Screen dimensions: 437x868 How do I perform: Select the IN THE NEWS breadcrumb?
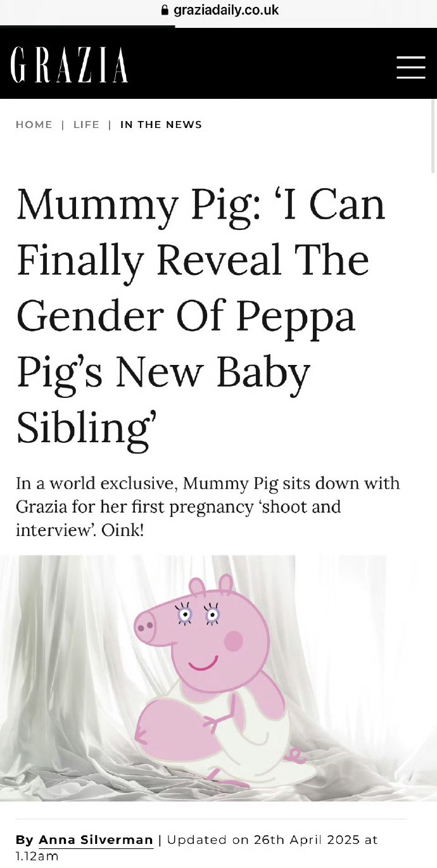(x=161, y=125)
